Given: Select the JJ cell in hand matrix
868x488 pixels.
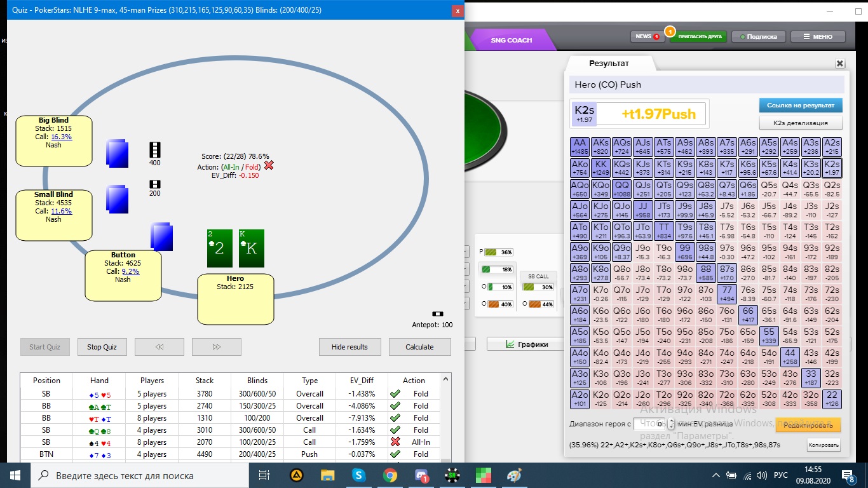Looking at the screenshot, I should [x=642, y=210].
